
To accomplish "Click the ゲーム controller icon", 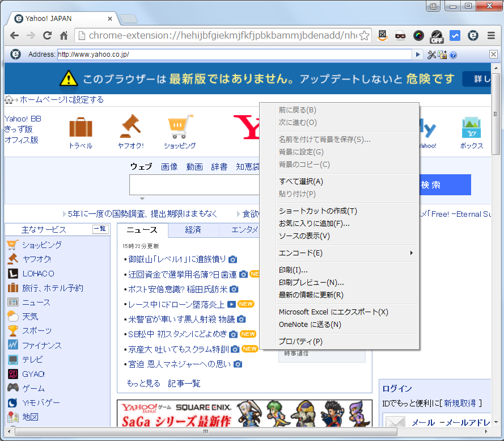I will (x=13, y=388).
